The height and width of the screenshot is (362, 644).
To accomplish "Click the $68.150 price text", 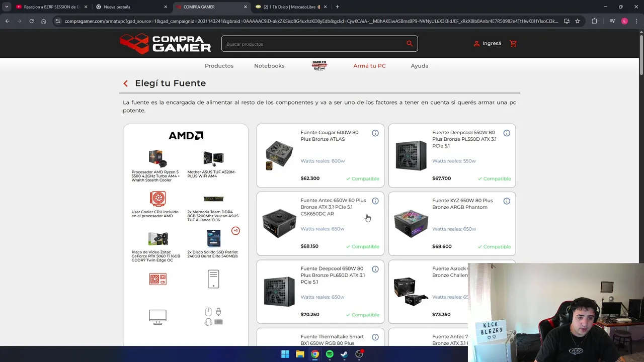I will 309,246.
